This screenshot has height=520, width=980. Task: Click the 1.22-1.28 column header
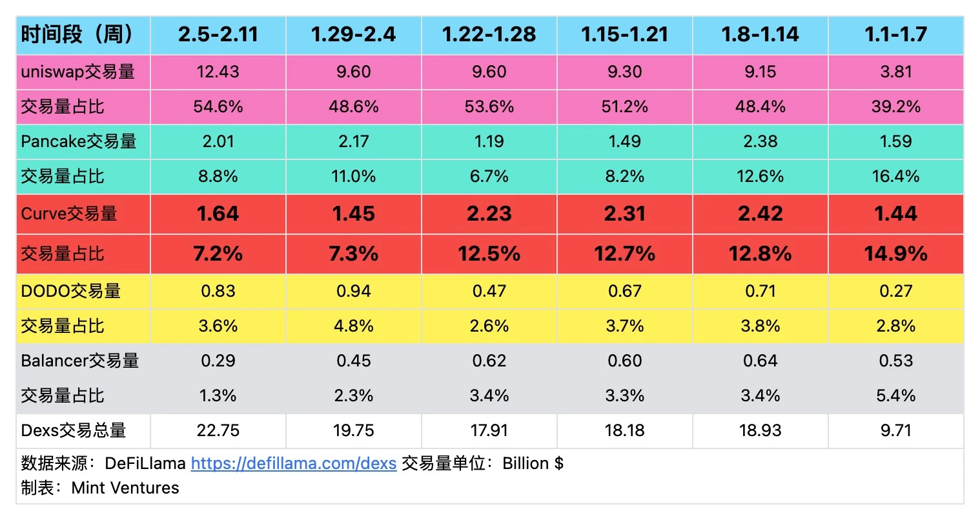pyautogui.click(x=489, y=34)
